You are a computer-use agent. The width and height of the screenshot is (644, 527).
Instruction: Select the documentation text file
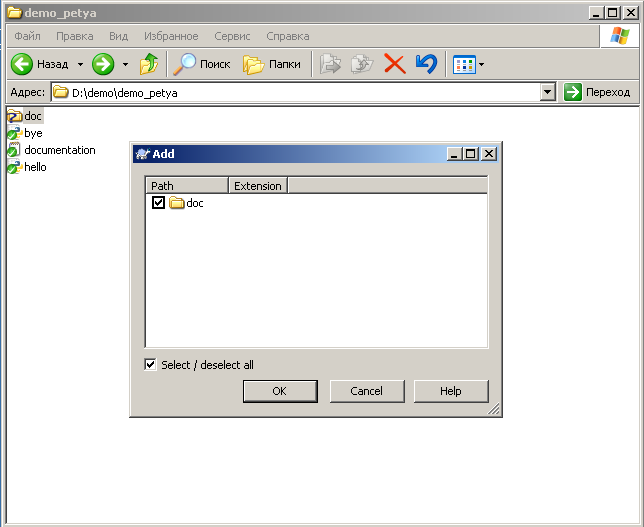[x=51, y=150]
